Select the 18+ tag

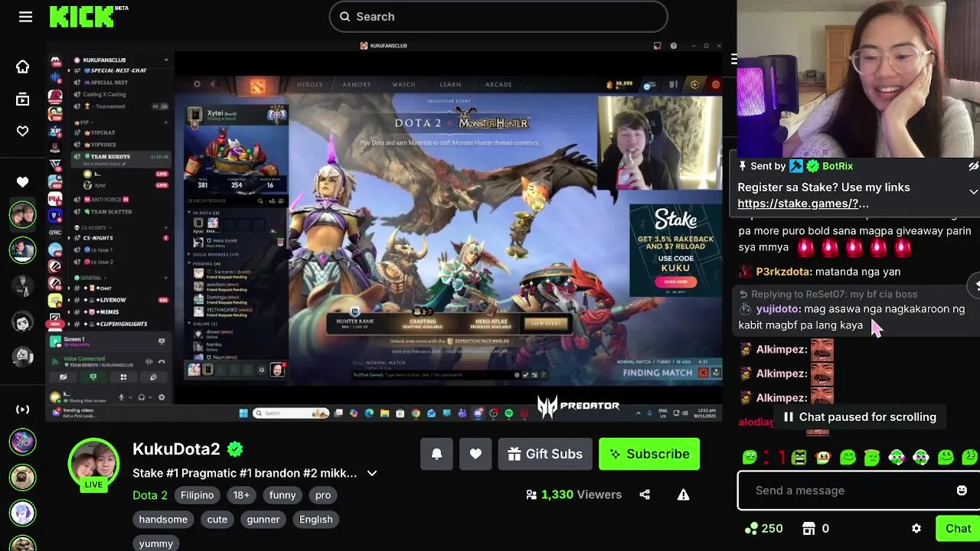click(241, 495)
